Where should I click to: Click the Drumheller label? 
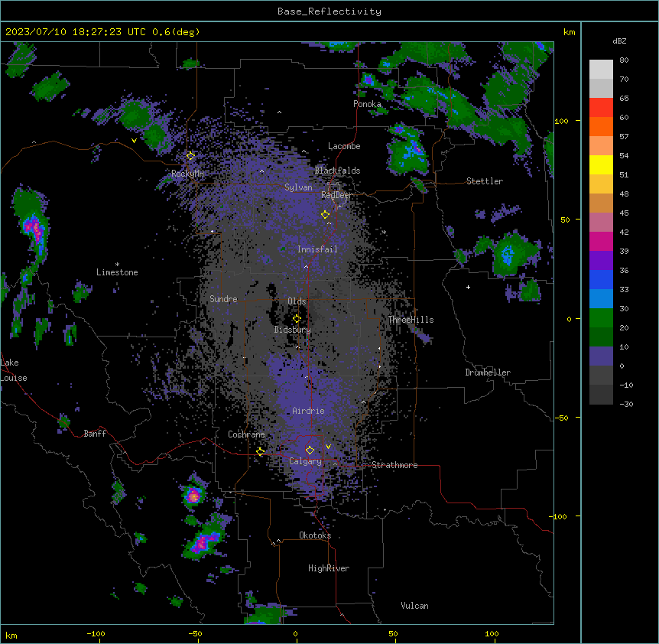[488, 372]
